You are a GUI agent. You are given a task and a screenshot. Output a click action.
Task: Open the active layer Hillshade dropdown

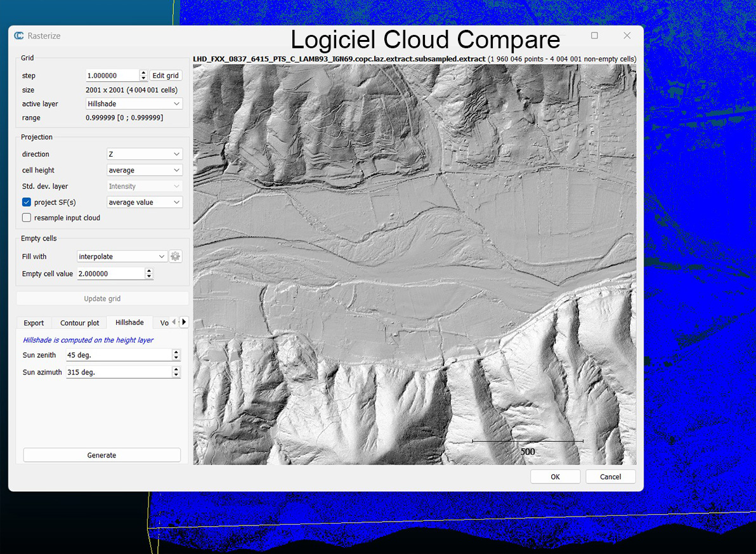(134, 103)
